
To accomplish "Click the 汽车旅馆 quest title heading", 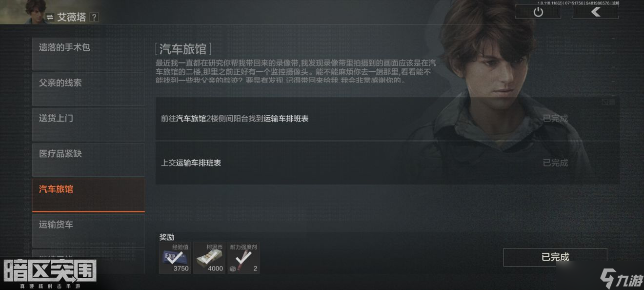I will (x=183, y=49).
